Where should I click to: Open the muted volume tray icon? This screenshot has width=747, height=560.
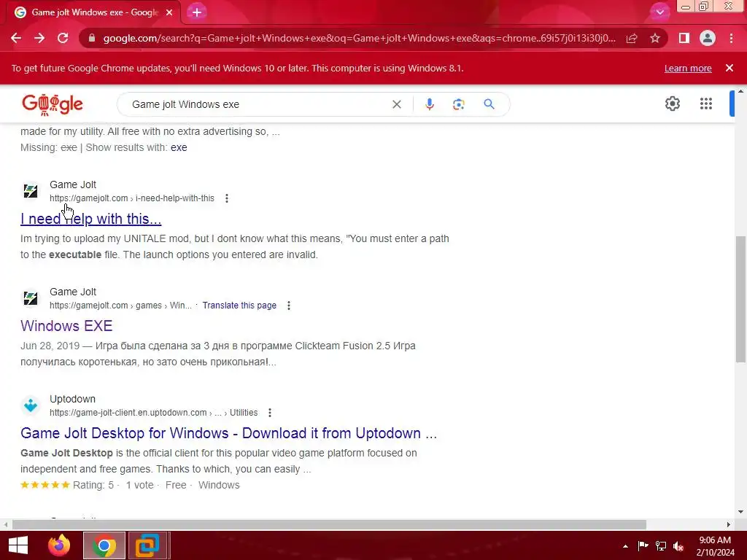(x=678, y=546)
